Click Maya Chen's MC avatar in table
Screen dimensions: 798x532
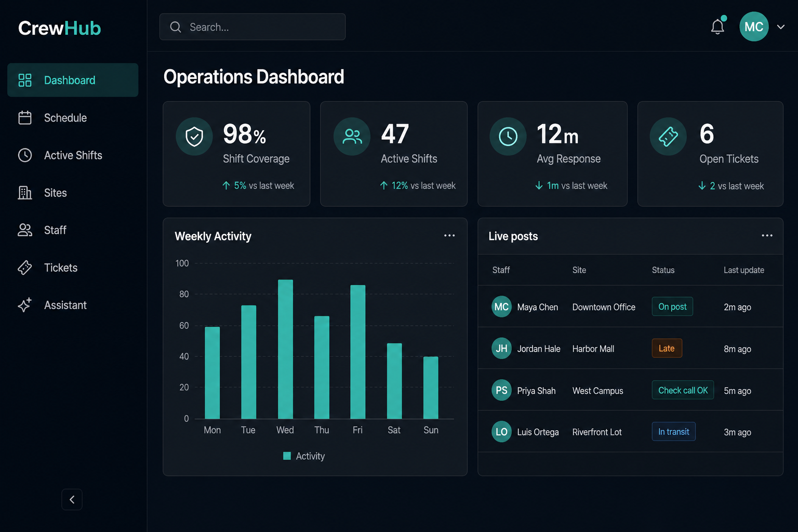[x=501, y=307]
